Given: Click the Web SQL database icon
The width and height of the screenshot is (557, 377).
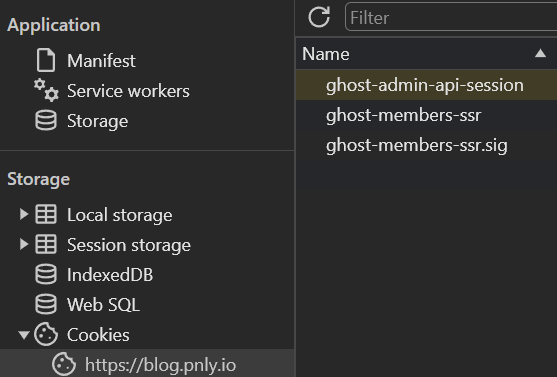Looking at the screenshot, I should (x=46, y=304).
